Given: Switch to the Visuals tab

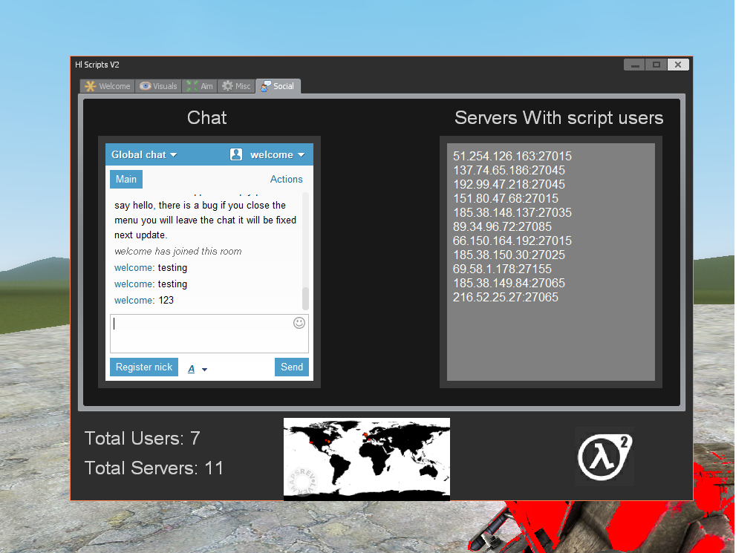Looking at the screenshot, I should click(x=158, y=86).
